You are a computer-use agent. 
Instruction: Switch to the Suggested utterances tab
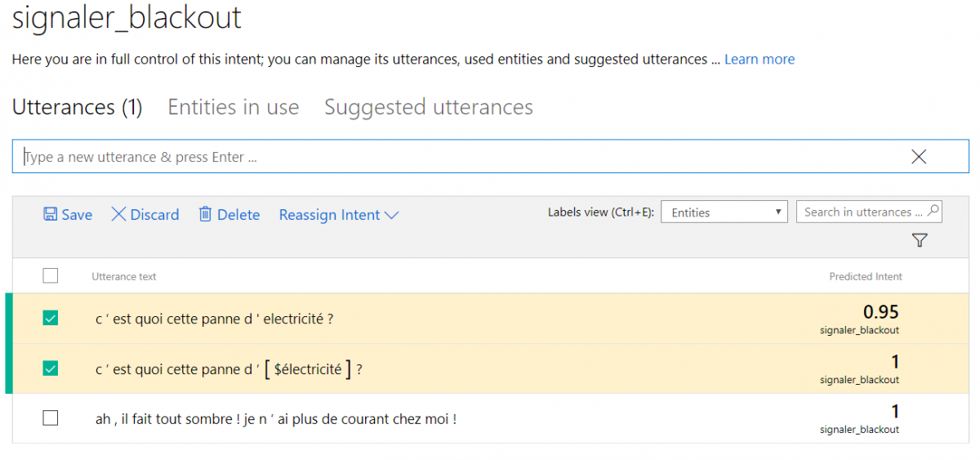(x=429, y=107)
